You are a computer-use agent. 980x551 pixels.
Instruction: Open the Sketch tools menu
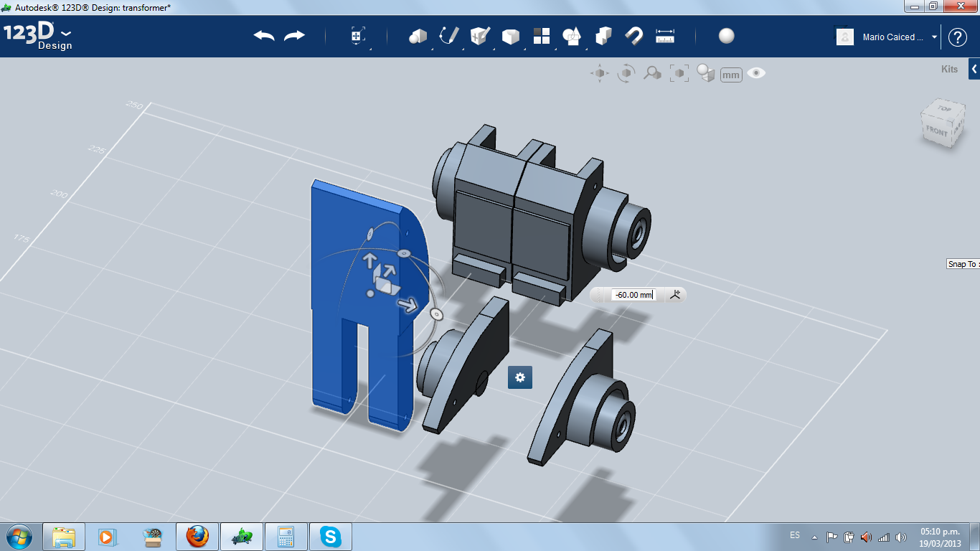[x=448, y=37]
